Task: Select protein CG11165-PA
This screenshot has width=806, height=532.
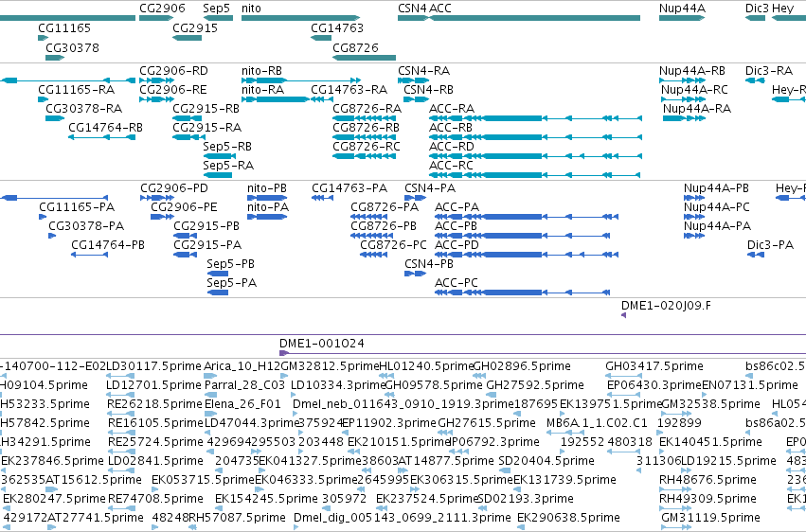Action: (77, 207)
